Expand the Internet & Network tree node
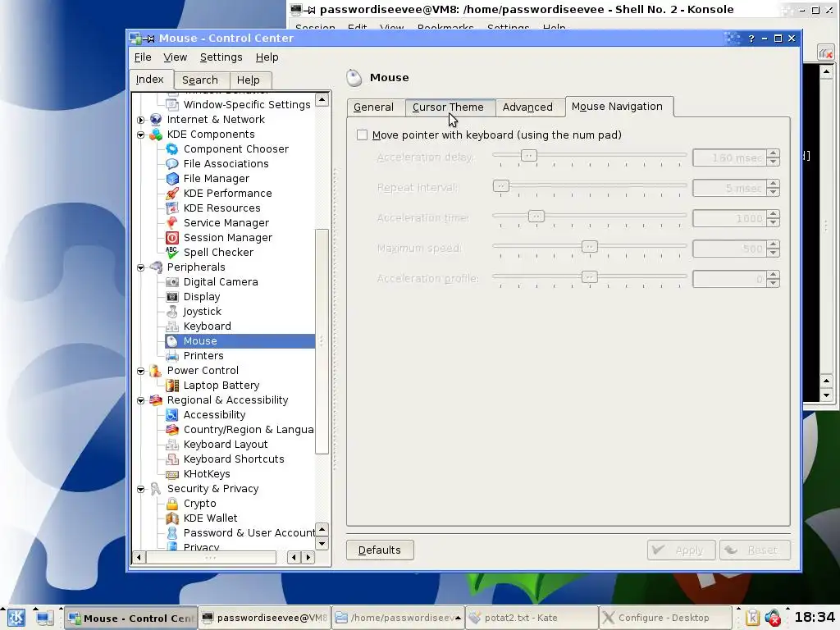The width and height of the screenshot is (840, 630). pyautogui.click(x=141, y=120)
